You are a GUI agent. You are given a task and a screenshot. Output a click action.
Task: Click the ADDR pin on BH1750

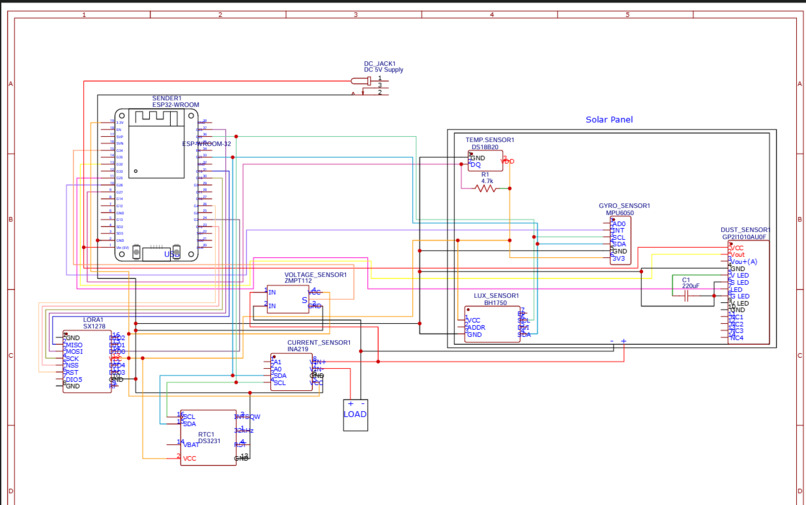coord(477,328)
